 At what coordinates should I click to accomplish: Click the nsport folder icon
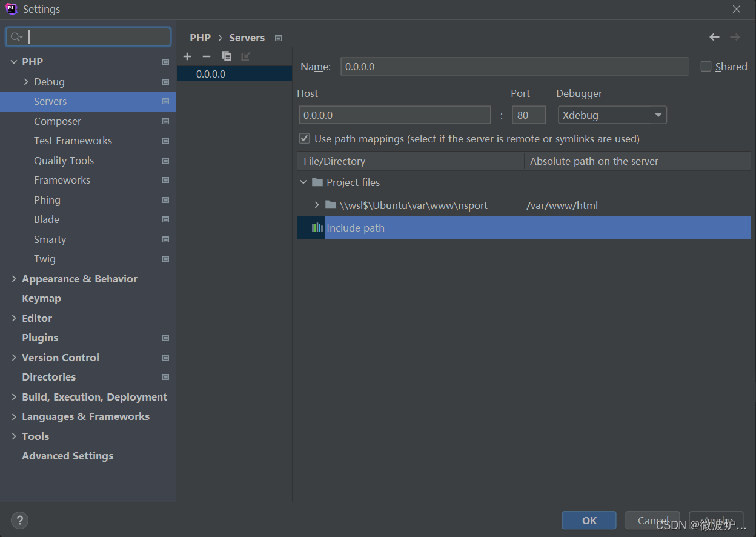330,205
